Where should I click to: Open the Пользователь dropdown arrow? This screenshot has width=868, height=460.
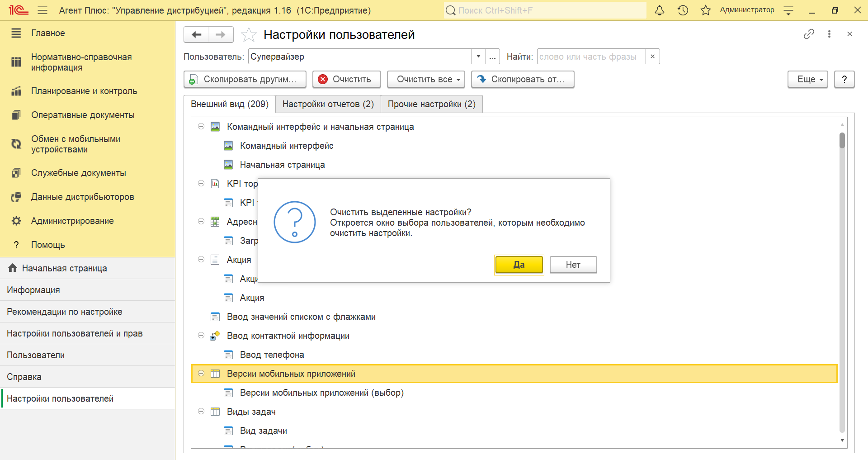pyautogui.click(x=478, y=57)
